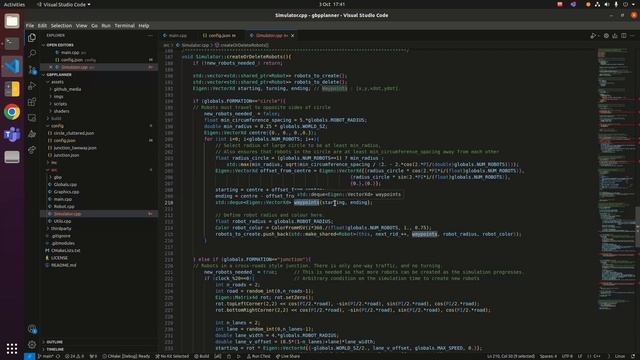
Task: Click No Kit Selected in status bar
Action: 172,356
